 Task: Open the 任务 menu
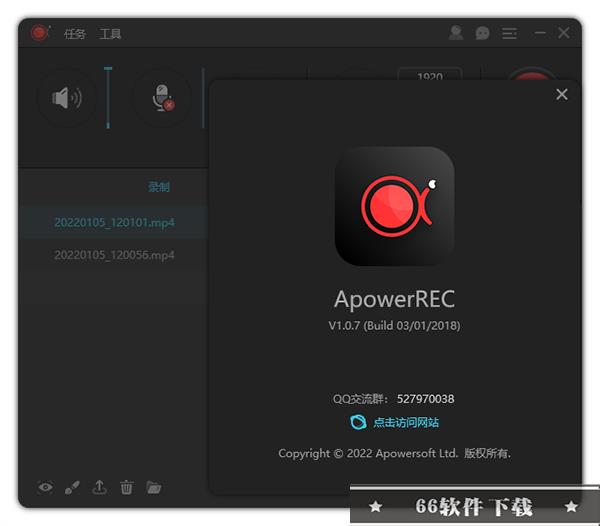coord(75,34)
